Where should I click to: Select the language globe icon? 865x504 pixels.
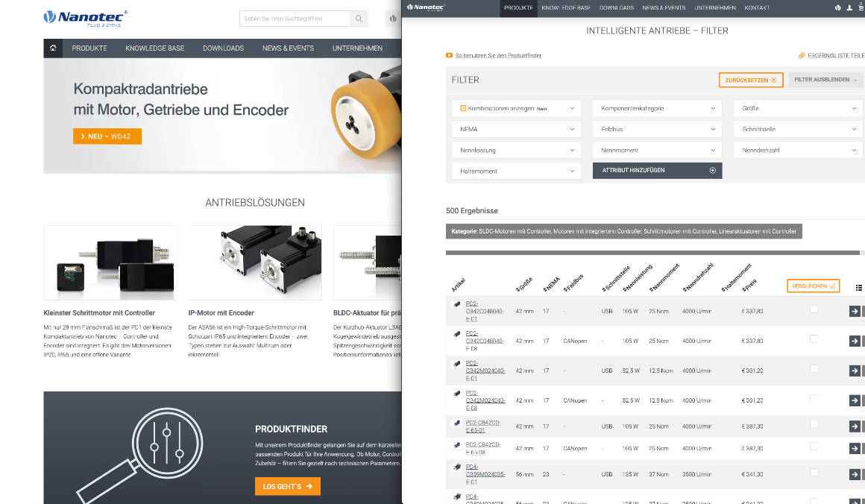(x=838, y=7)
